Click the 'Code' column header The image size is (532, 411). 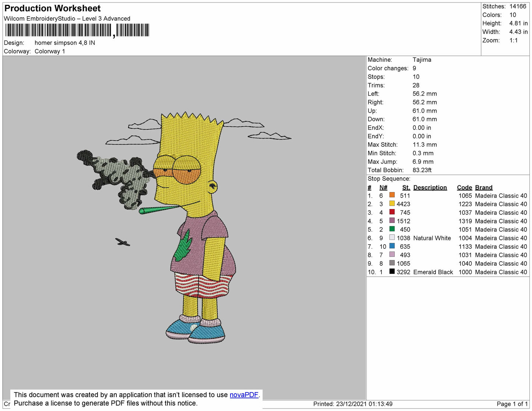[464, 187]
